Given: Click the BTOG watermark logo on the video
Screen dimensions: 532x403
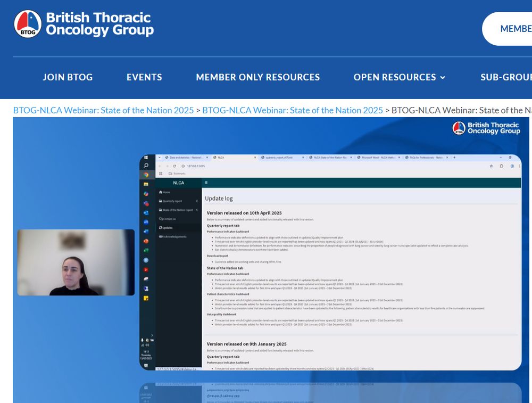Looking at the screenshot, I should click(486, 128).
